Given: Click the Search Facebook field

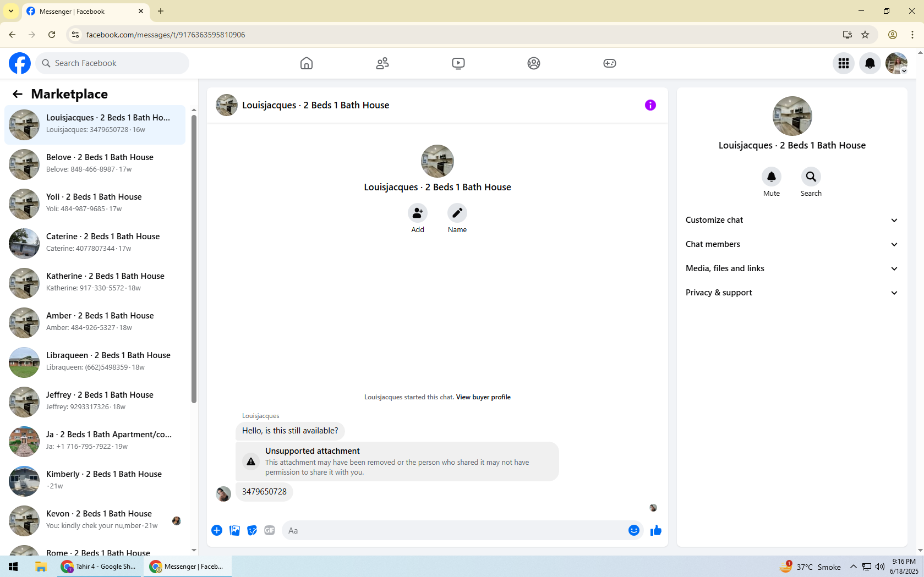Looking at the screenshot, I should 112,63.
